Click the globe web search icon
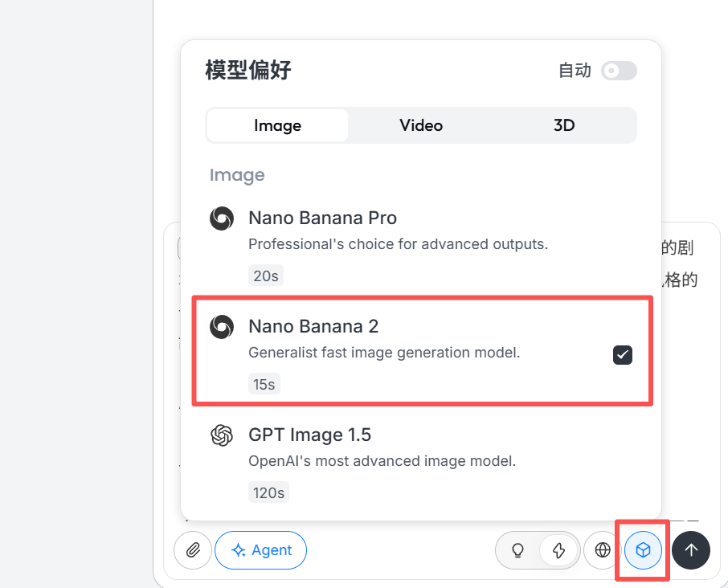 pos(603,550)
